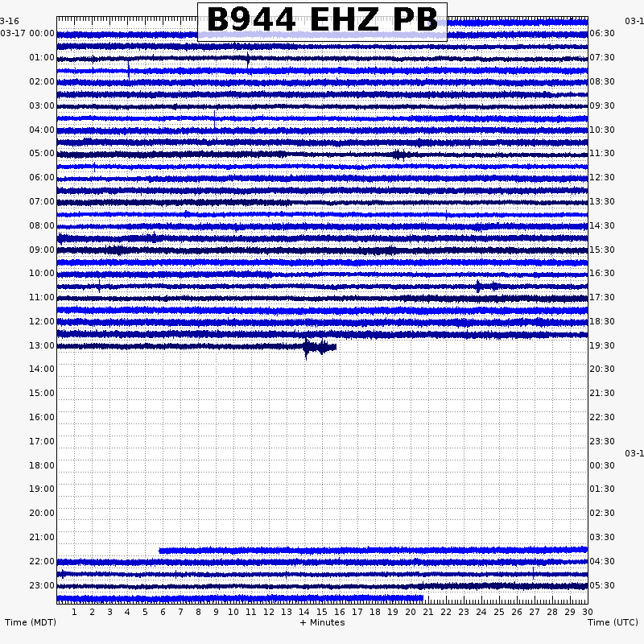Click the 09:30 UTC time label
The height and width of the screenshot is (644, 644).
pyautogui.click(x=602, y=106)
